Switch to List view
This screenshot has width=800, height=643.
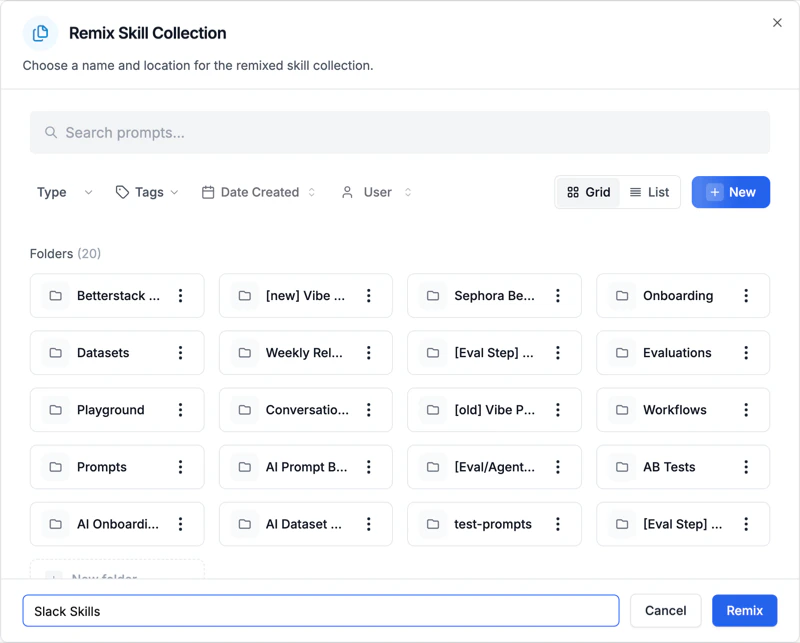click(x=650, y=192)
